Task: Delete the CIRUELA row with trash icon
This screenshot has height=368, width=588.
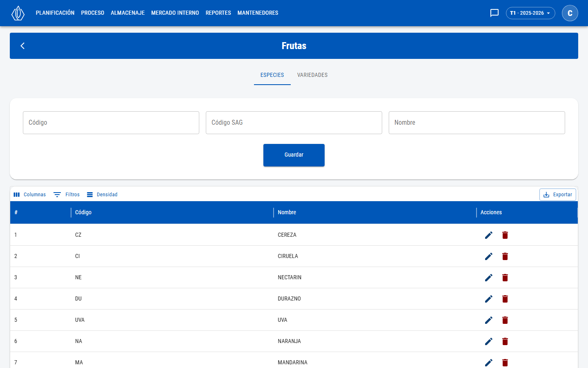Action: tap(505, 256)
